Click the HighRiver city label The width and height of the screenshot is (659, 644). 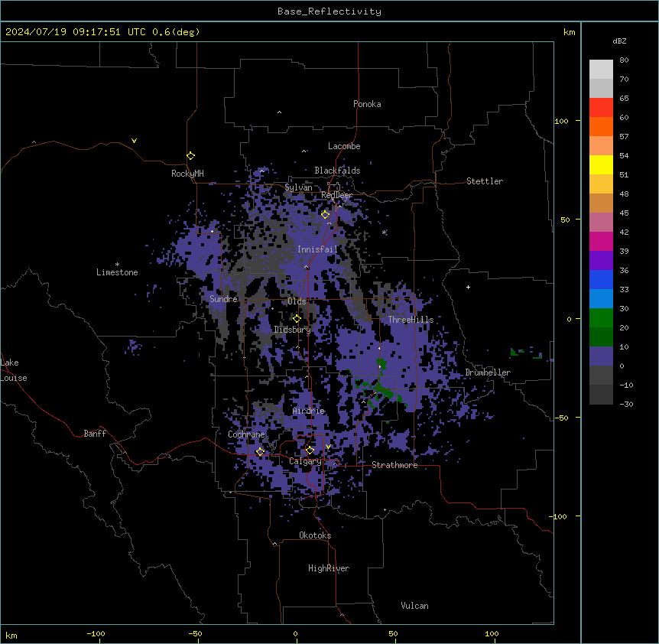tap(329, 568)
